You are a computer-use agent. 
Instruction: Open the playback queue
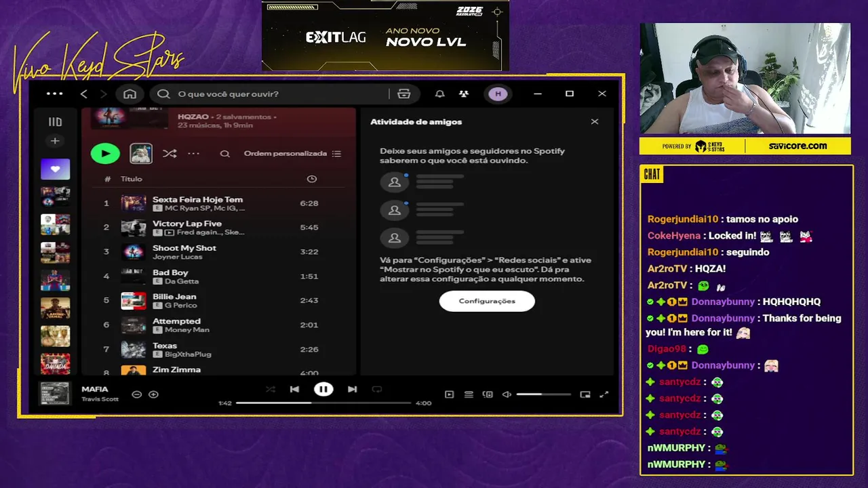469,394
